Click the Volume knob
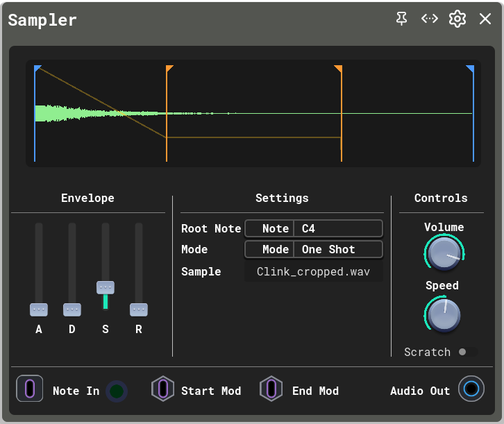The height and width of the screenshot is (424, 504). click(x=444, y=253)
